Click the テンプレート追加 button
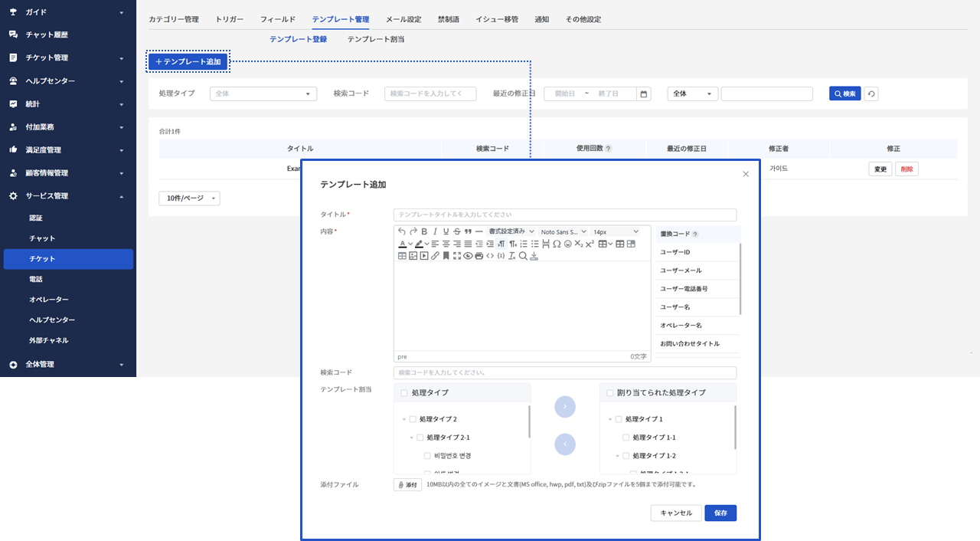This screenshot has height=541, width=980. (188, 61)
